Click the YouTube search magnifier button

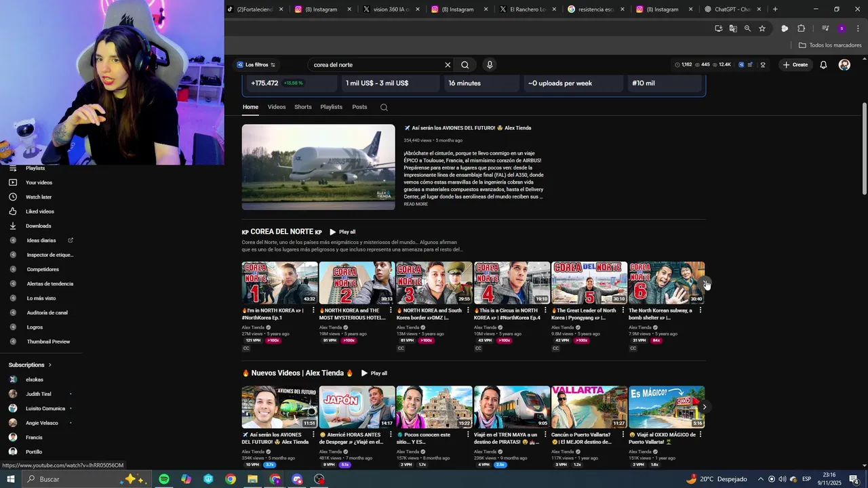[x=465, y=65]
